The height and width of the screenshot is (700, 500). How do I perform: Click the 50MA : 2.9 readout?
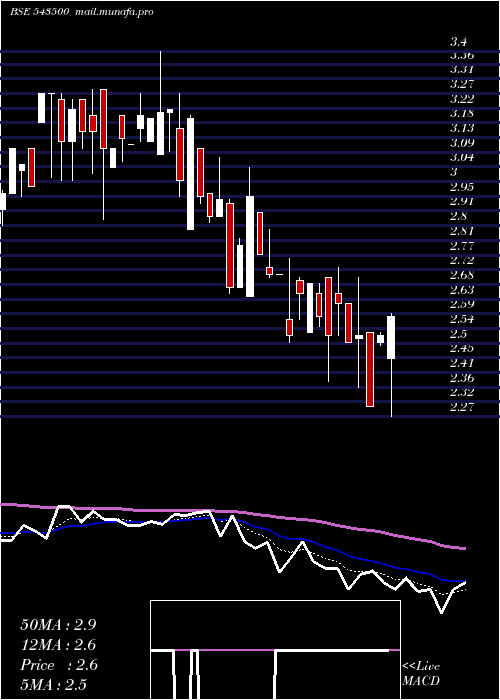tap(58, 625)
